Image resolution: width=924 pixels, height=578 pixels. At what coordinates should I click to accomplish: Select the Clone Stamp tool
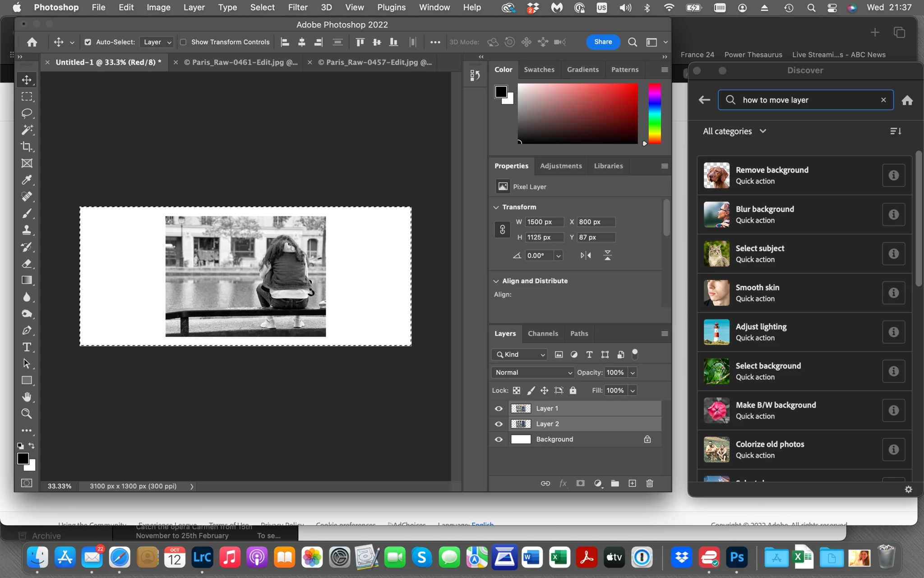27,230
